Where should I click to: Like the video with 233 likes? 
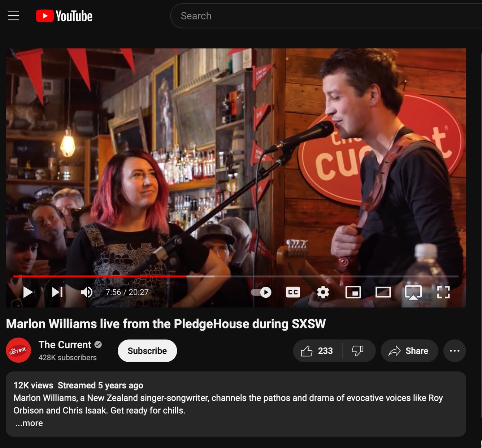317,351
